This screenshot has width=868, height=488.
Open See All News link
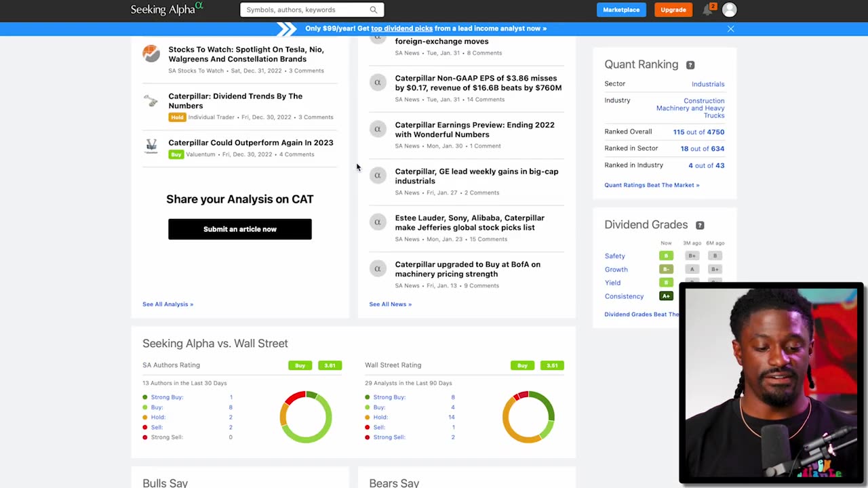point(390,304)
